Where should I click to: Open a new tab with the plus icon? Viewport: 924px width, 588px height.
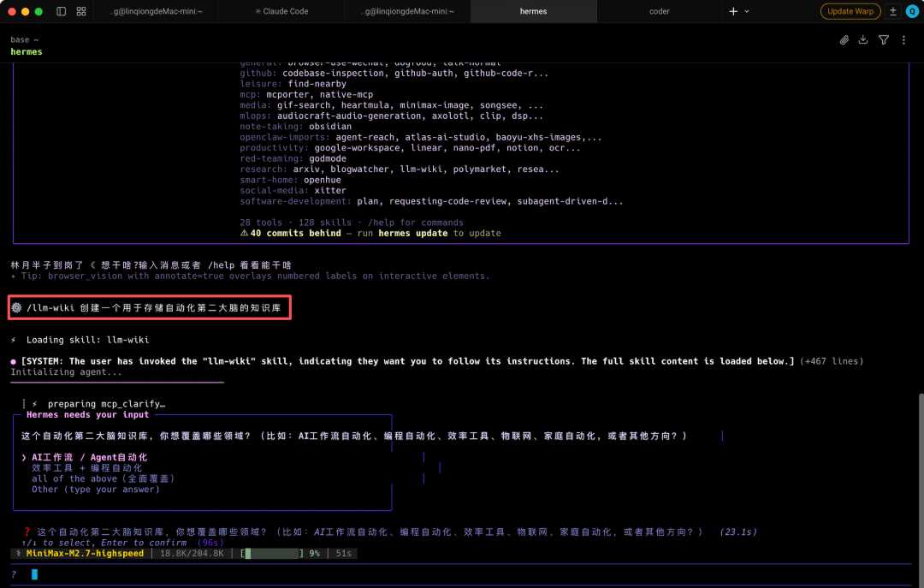(x=733, y=11)
